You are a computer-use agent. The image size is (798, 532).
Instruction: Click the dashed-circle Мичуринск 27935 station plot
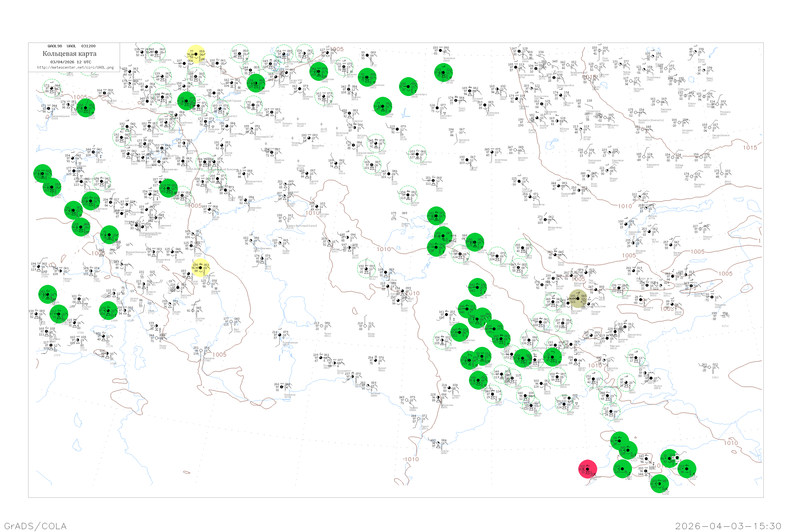[156, 52]
